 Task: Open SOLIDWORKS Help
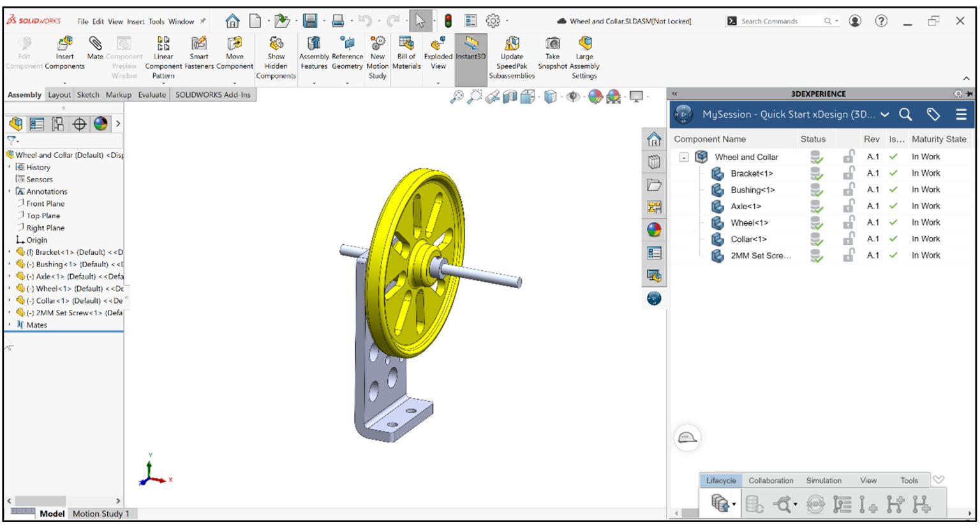pyautogui.click(x=882, y=21)
